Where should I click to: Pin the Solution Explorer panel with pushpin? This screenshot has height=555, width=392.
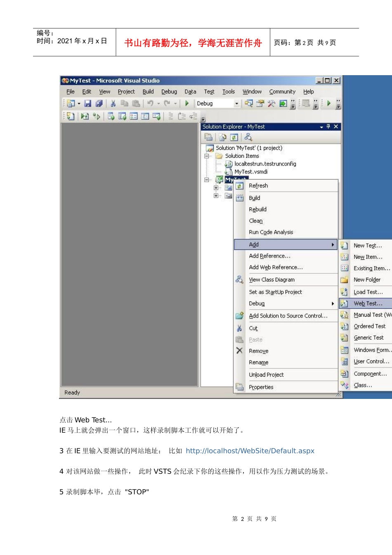point(328,126)
